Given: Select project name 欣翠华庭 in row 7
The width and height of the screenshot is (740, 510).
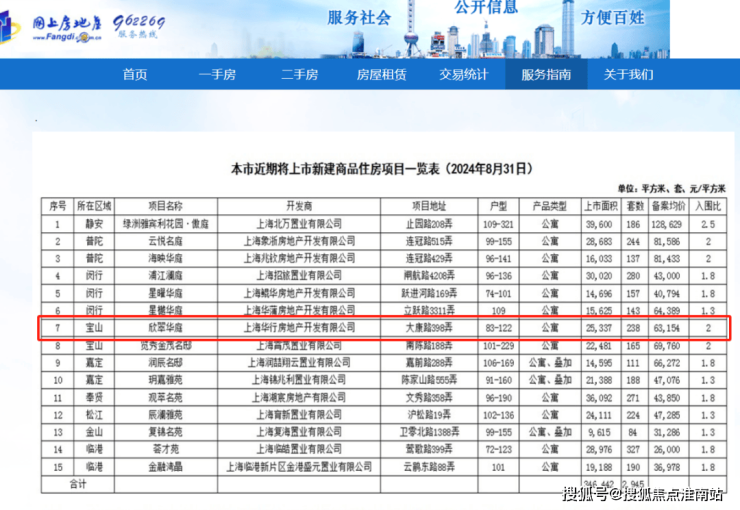Looking at the screenshot, I should (165, 328).
